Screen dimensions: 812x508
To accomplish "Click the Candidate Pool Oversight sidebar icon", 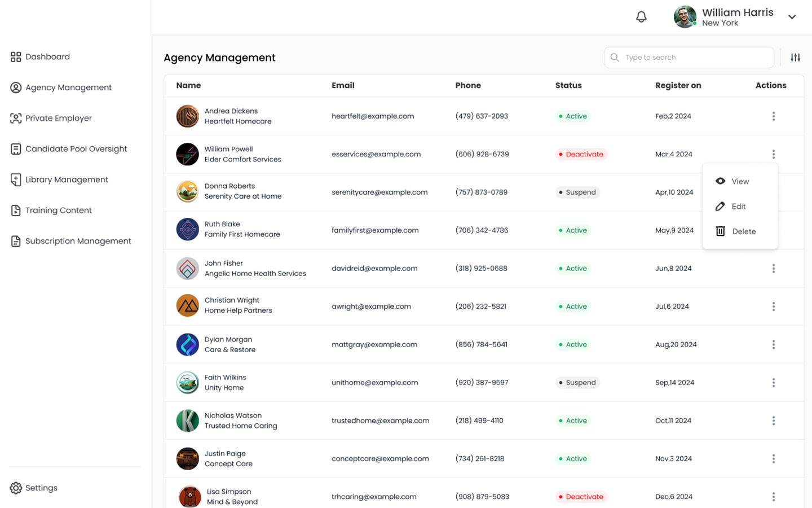I will click(x=16, y=149).
